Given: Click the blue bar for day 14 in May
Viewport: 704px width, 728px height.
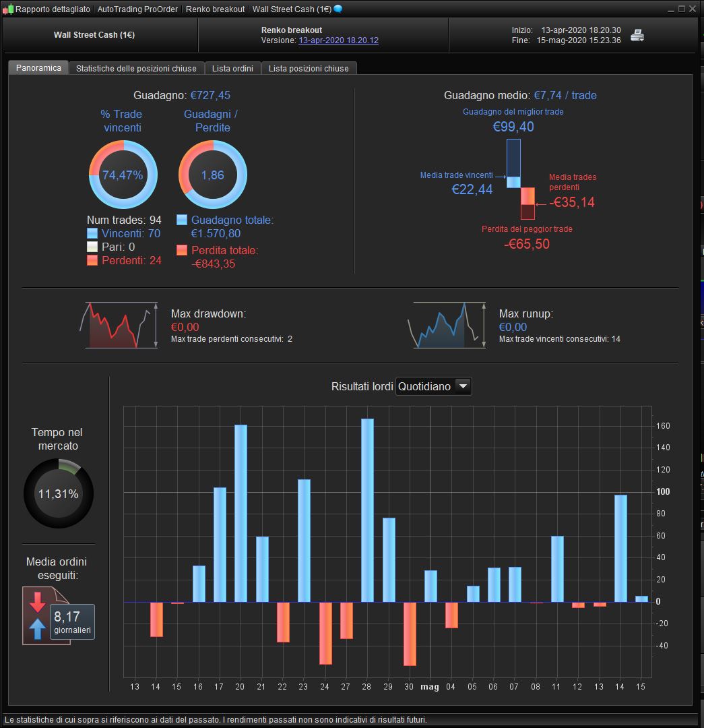Looking at the screenshot, I should tap(621, 548).
